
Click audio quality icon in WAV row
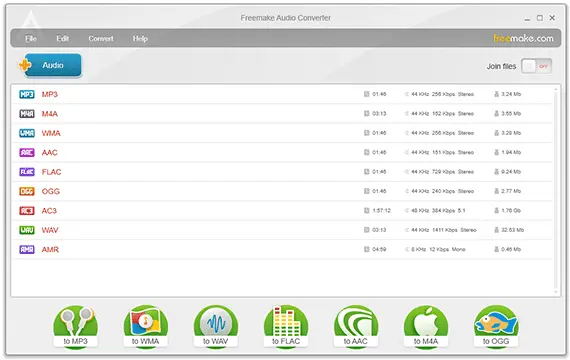pos(407,230)
